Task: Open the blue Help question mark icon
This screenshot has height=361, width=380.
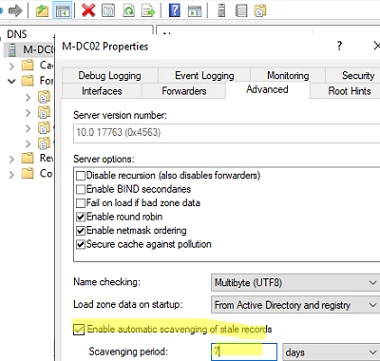Action: click(x=174, y=11)
